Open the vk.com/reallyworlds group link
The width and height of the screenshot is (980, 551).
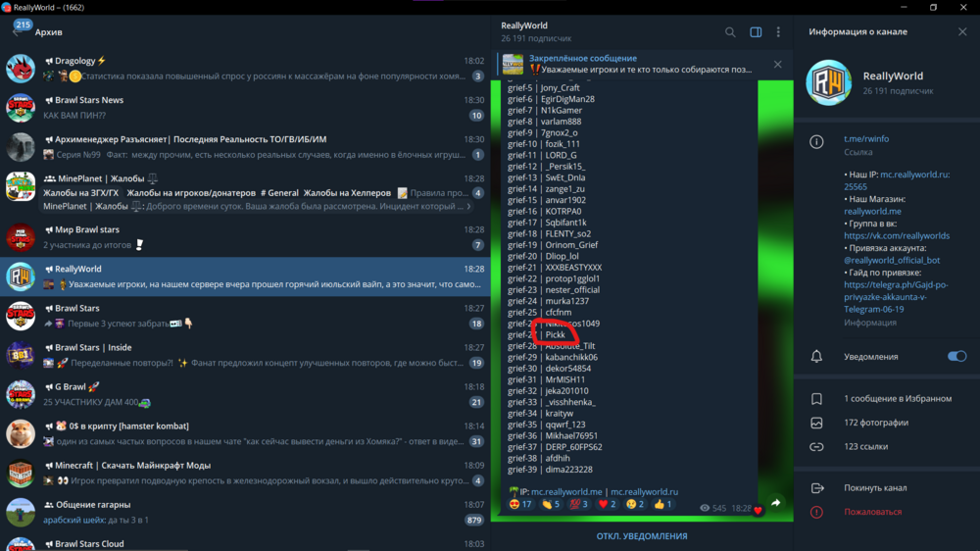tap(897, 235)
